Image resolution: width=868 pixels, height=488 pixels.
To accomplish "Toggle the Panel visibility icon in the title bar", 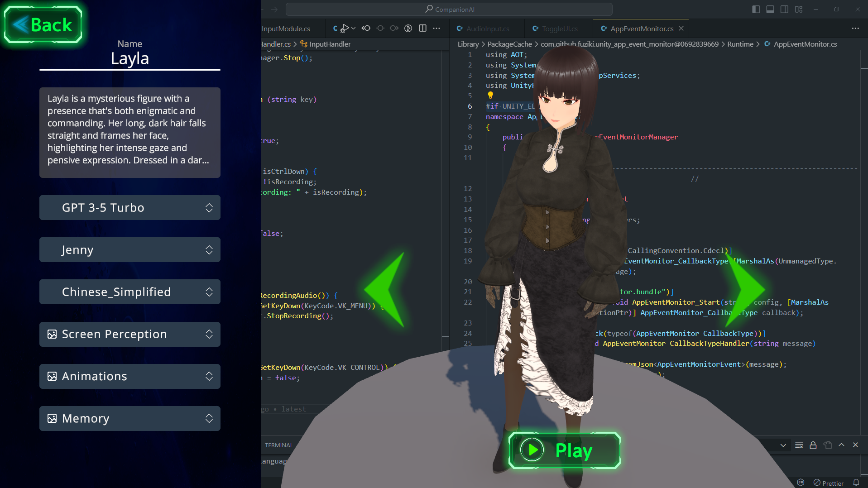I will [770, 9].
